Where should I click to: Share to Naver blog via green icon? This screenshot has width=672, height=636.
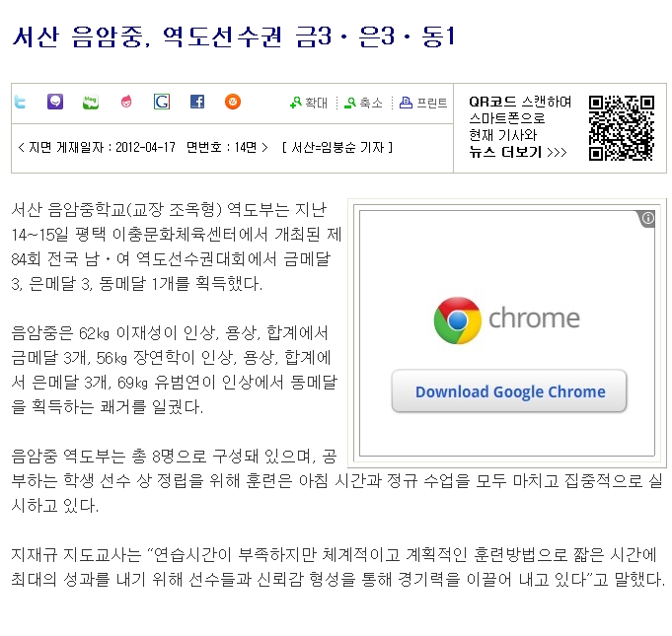pos(91,102)
